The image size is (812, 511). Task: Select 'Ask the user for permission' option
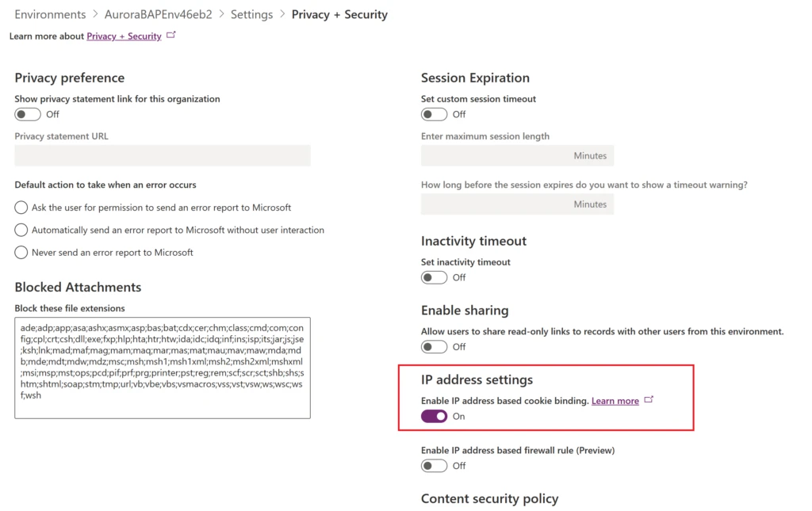[21, 208]
